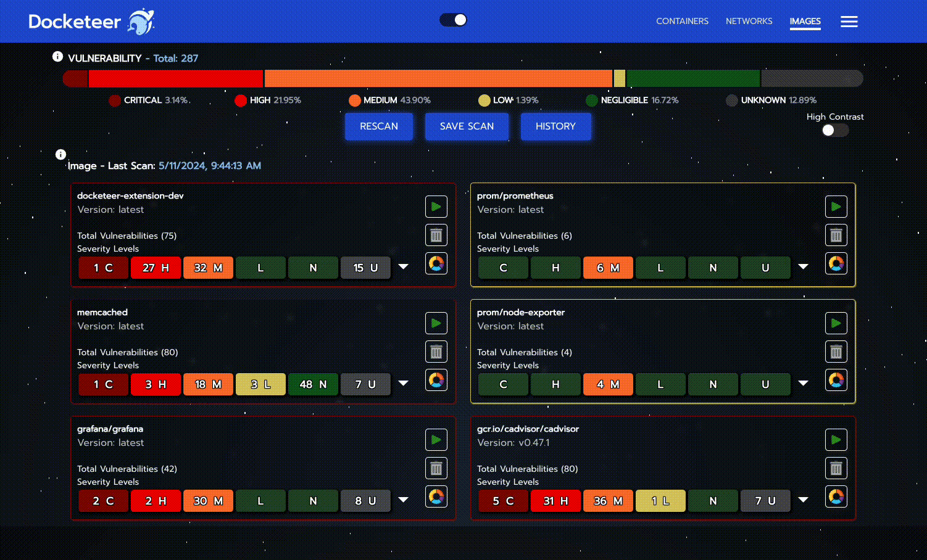Viewport: 927px width, 560px height.
Task: Click memcached 3 L low button
Action: pyautogui.click(x=260, y=384)
